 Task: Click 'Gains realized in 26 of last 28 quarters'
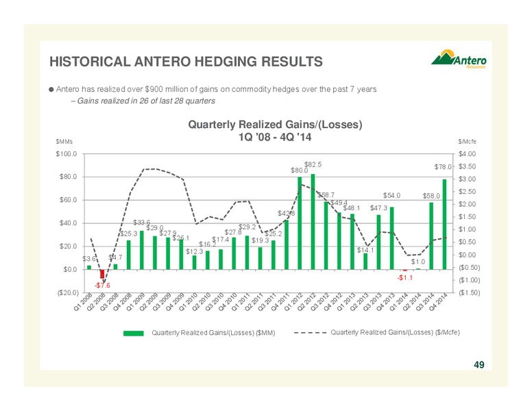[146, 101]
